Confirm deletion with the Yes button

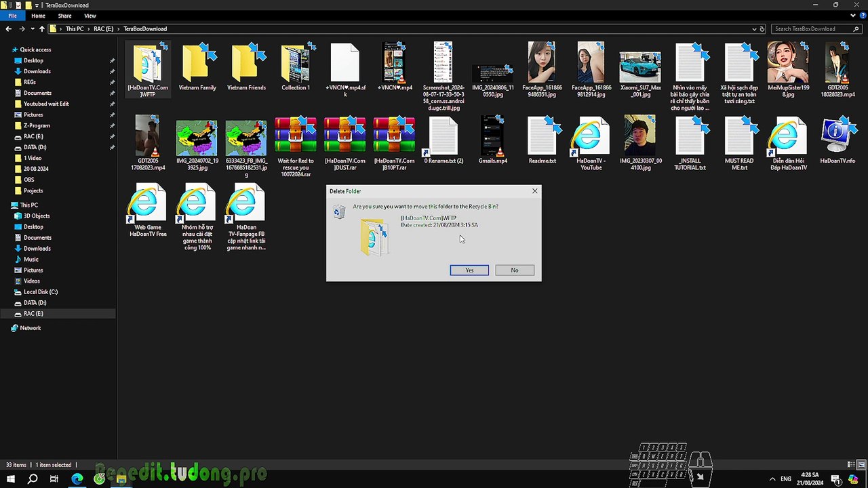click(x=469, y=270)
